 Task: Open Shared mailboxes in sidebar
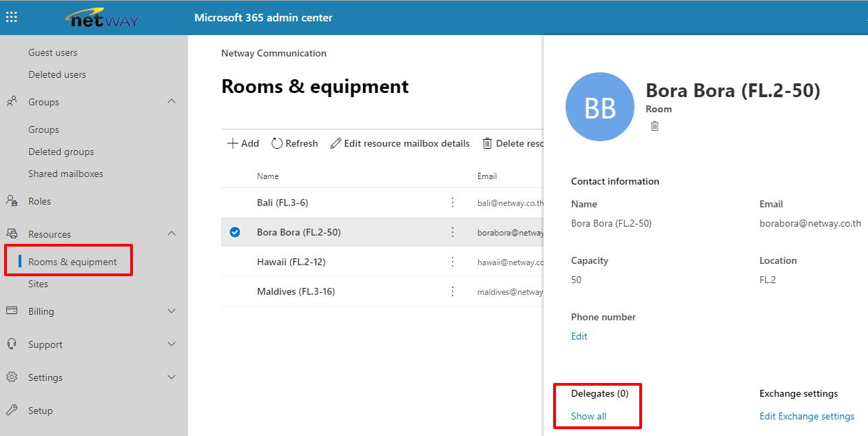click(x=65, y=174)
